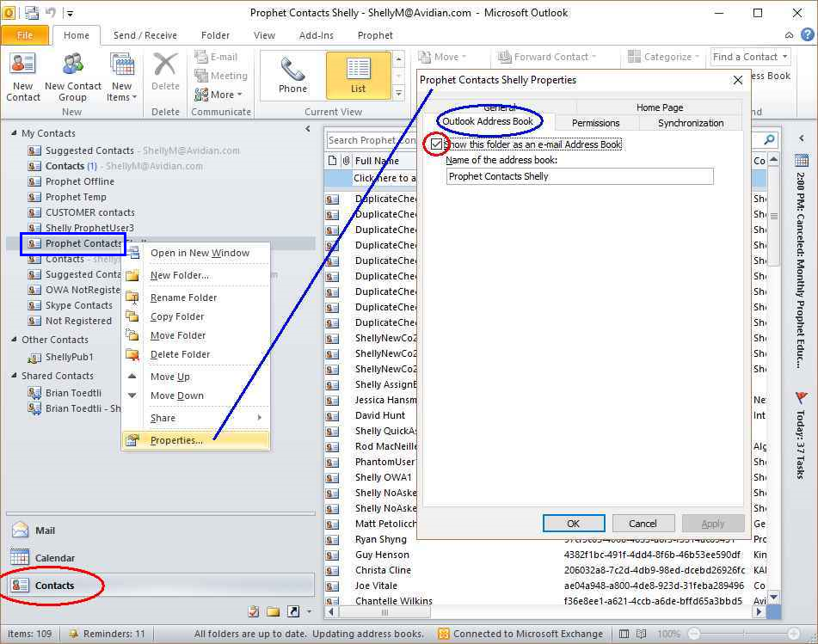Image resolution: width=818 pixels, height=644 pixels.
Task: Open the Home Page tab in Properties
Action: (x=660, y=107)
